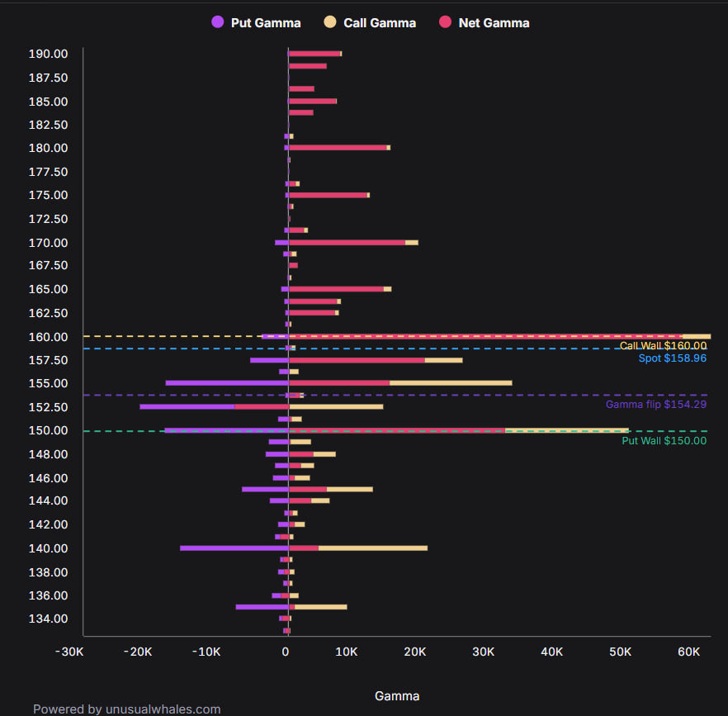Click the 150.00 strike axis label

tap(48, 430)
